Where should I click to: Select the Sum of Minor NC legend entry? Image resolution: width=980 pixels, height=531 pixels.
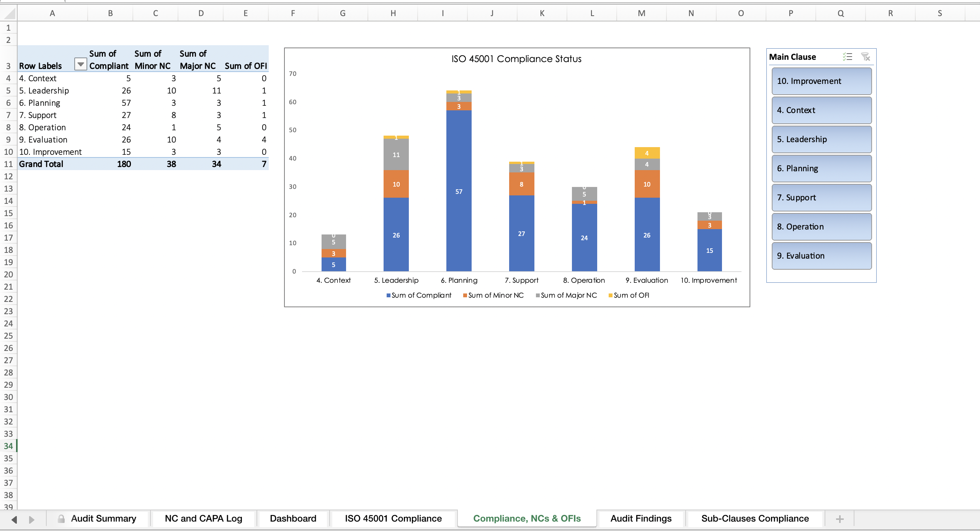tap(493, 295)
